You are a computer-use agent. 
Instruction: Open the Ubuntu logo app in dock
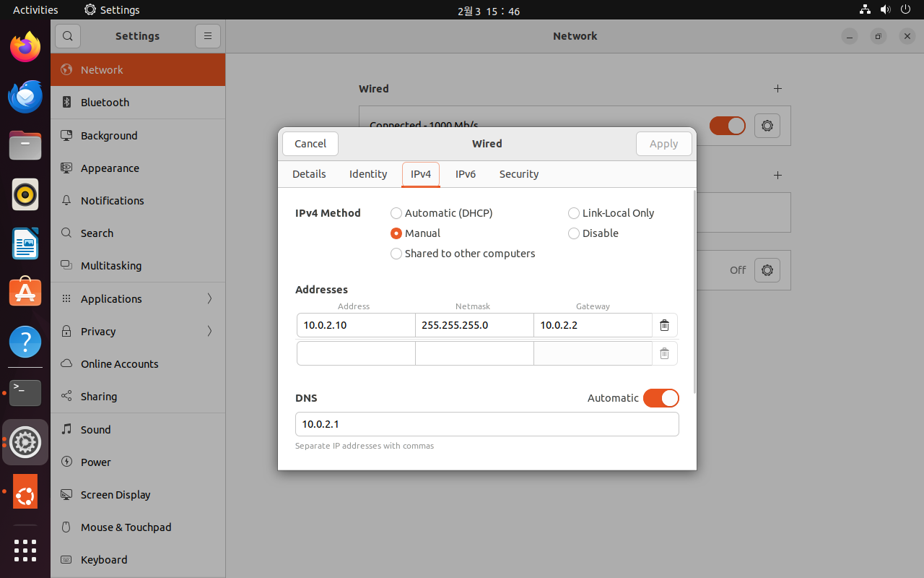[x=25, y=491]
